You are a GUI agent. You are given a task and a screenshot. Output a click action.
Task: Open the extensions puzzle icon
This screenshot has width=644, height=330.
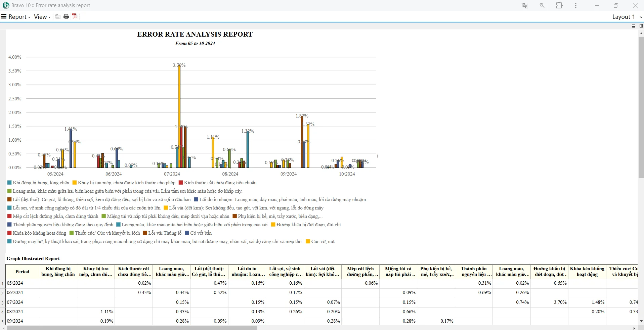click(559, 5)
